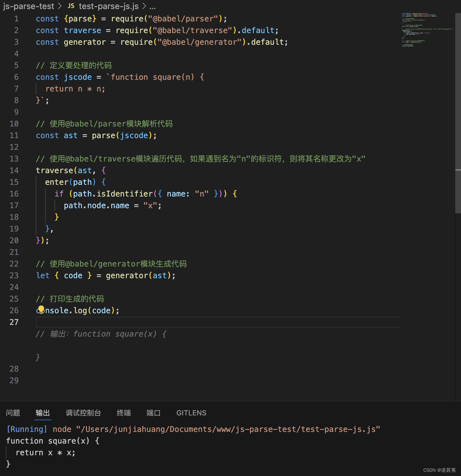Click the JS file icon in breadcrumb
Image resolution: width=461 pixels, height=476 pixels.
coord(71,6)
